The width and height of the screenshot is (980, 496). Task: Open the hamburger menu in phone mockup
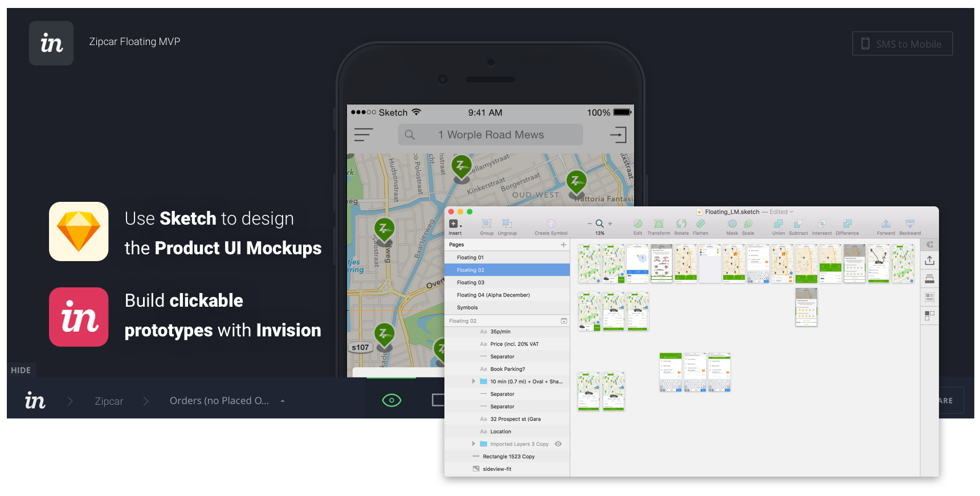tap(364, 135)
